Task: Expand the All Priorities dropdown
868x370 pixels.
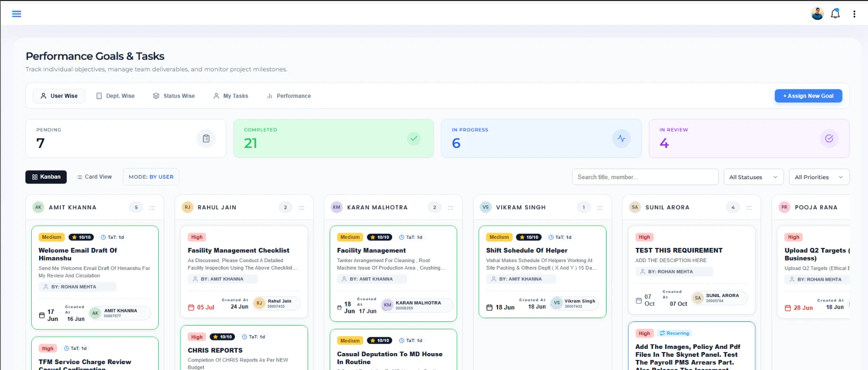Action: (819, 177)
